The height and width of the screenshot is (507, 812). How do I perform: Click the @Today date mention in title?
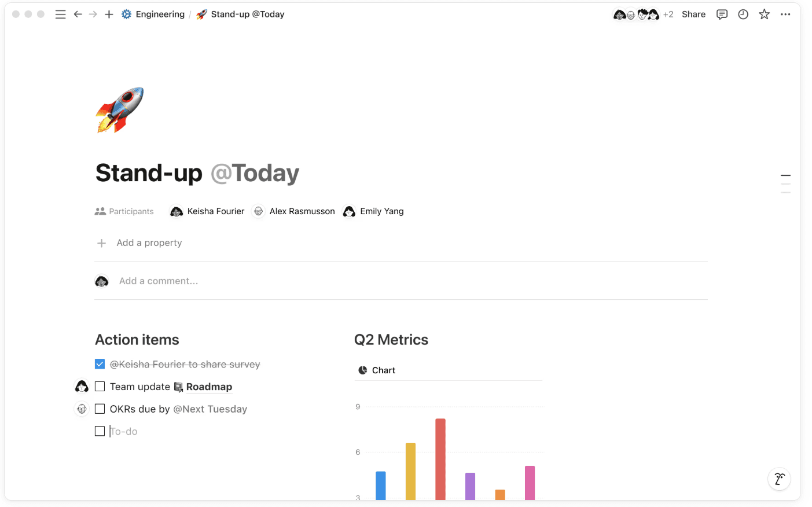click(255, 173)
